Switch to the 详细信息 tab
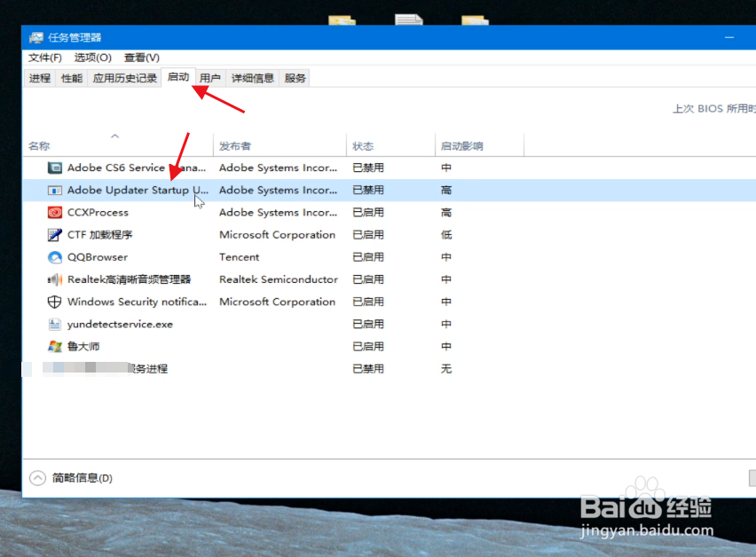 [252, 78]
